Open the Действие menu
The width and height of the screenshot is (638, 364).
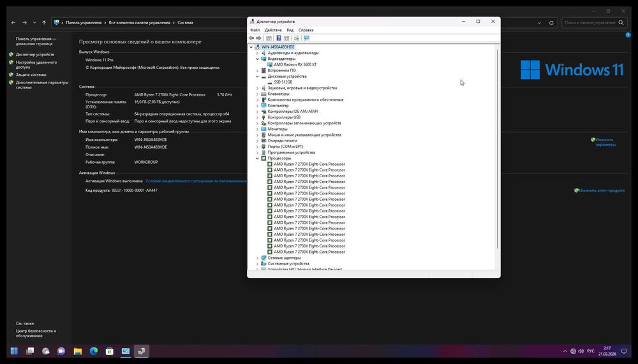273,30
